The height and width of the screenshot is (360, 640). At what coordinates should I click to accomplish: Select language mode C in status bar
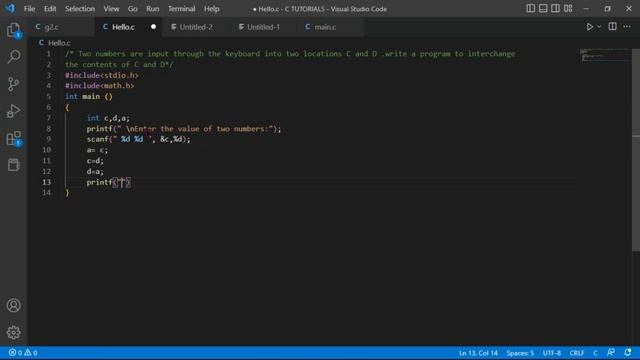click(x=595, y=353)
